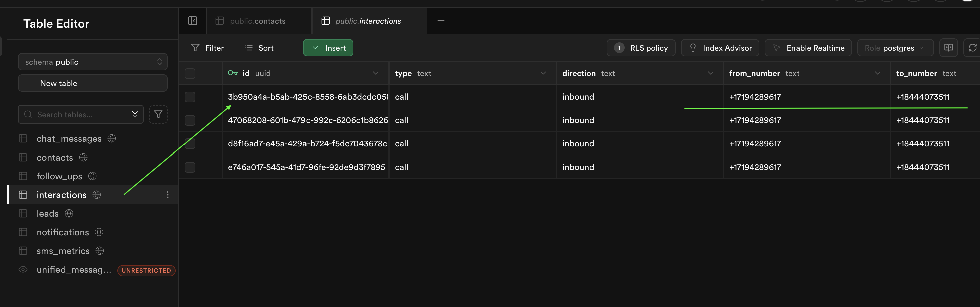This screenshot has height=307, width=980.
Task: Open the schema public dropdown
Action: point(93,61)
